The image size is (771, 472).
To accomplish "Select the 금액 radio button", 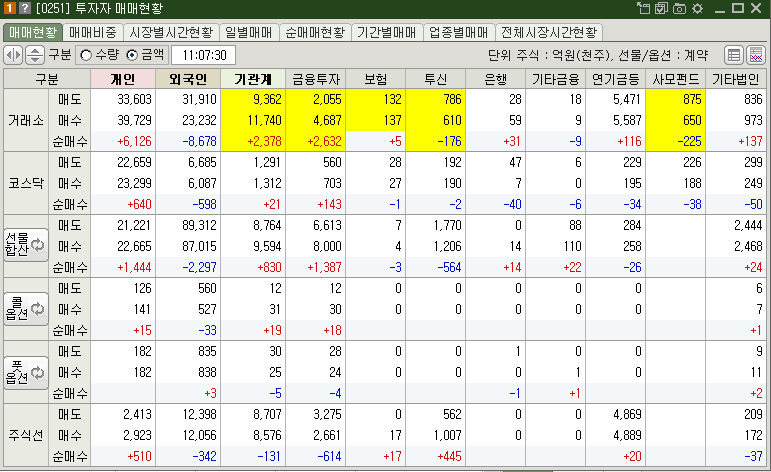I will tap(132, 55).
